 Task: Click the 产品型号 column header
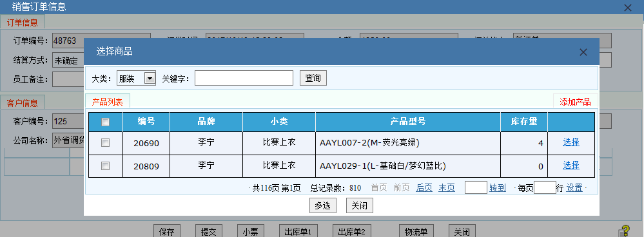pos(408,122)
